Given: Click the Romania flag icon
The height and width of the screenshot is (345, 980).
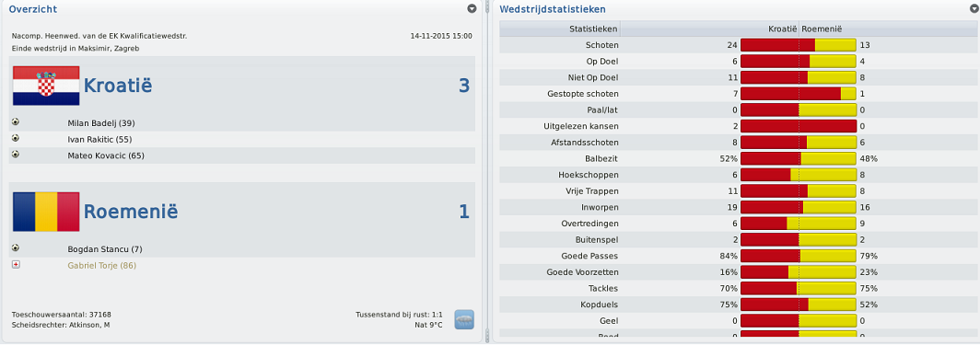Looking at the screenshot, I should 46,212.
